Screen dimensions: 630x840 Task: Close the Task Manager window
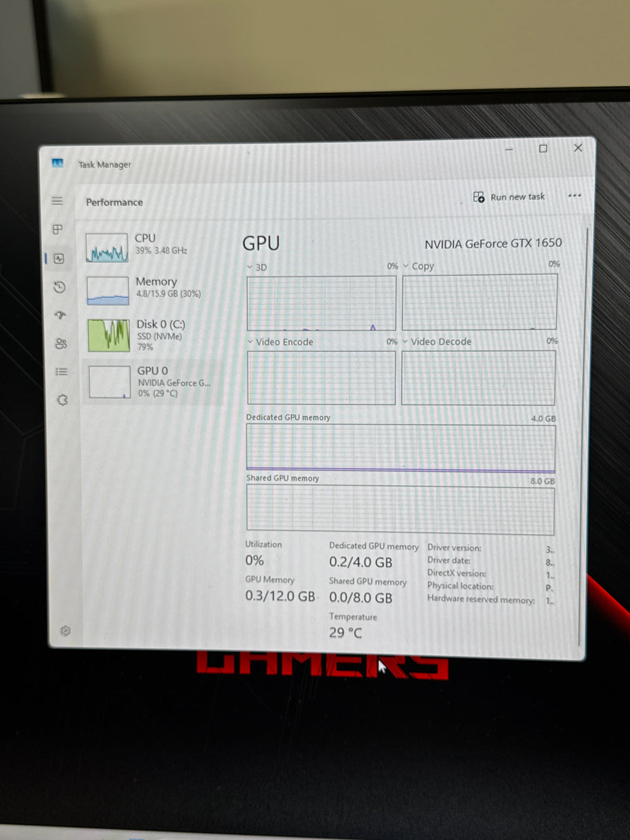tap(578, 148)
